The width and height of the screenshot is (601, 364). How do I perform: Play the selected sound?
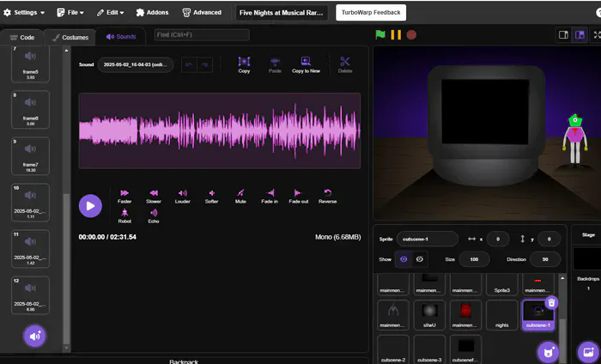click(x=90, y=206)
